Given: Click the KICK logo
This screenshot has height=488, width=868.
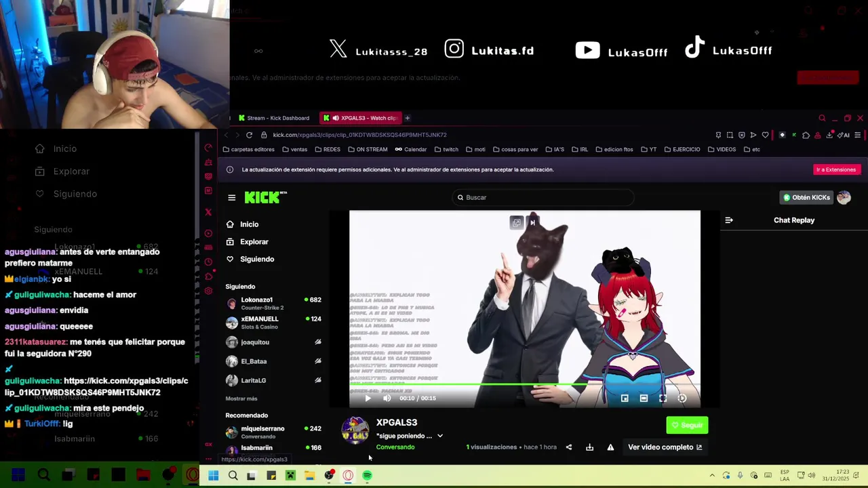Looking at the screenshot, I should click(265, 197).
